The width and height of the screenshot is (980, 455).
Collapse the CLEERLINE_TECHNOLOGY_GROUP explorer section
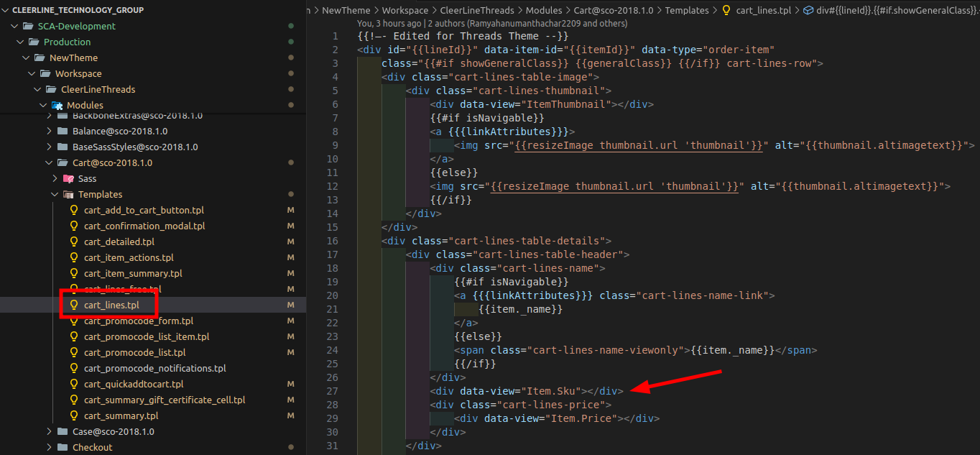point(6,10)
